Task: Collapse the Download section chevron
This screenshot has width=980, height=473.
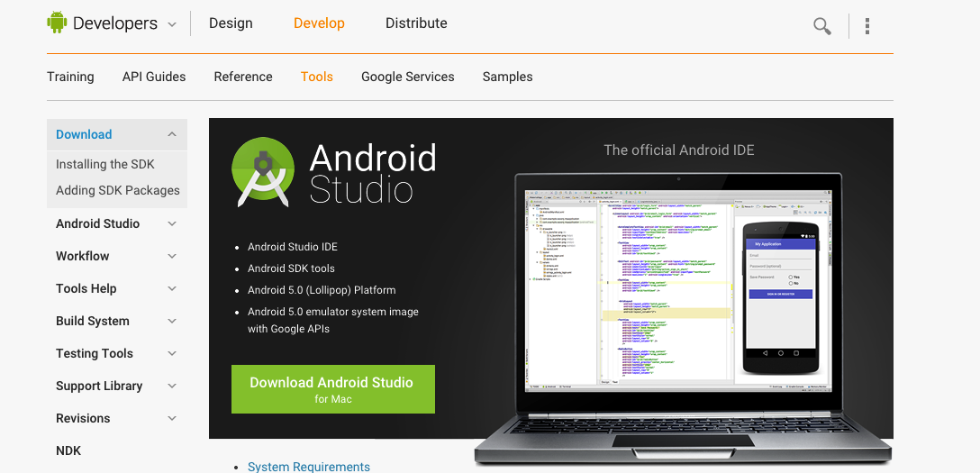Action: coord(172,134)
